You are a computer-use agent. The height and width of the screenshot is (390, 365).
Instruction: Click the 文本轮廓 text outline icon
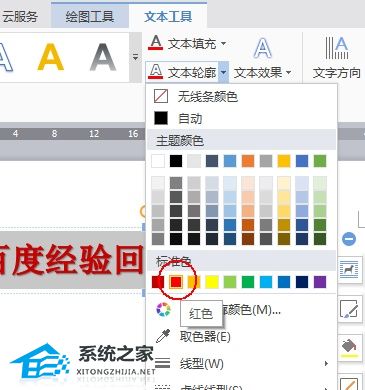[155, 72]
